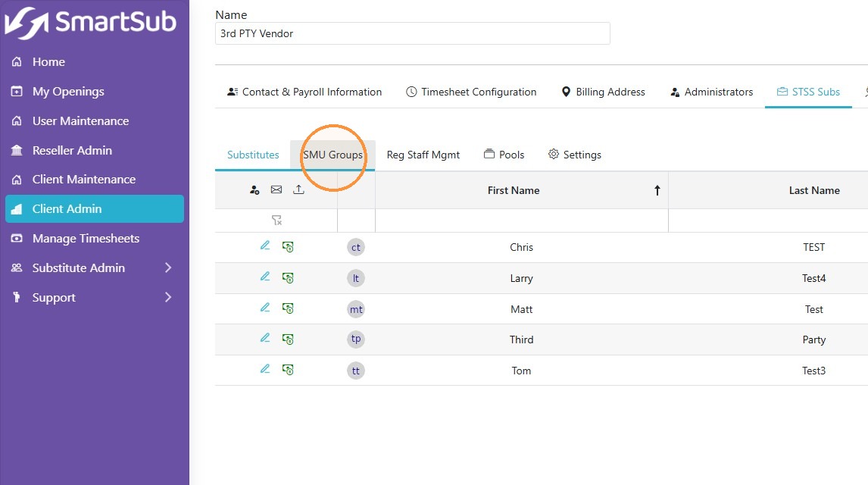The image size is (868, 485).
Task: Open Manage Timesheets
Action: [86, 239]
